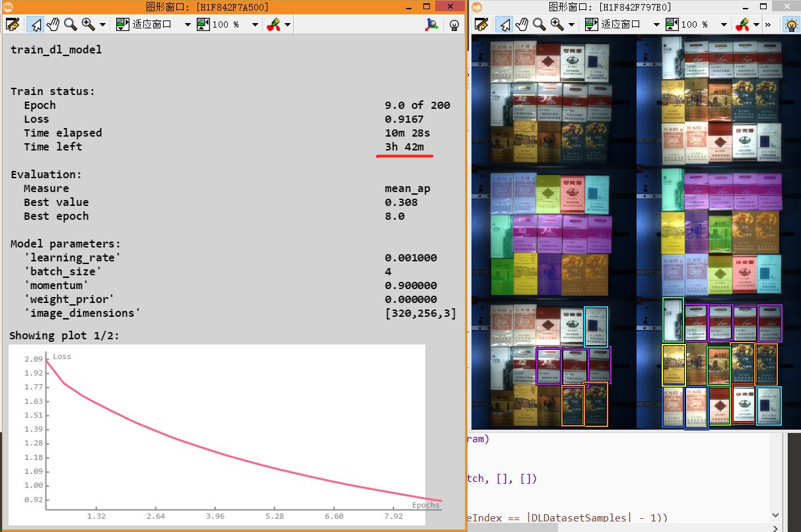Expand the 100 % dropdown arrow in window H1F842F797E0

pyautogui.click(x=724, y=25)
